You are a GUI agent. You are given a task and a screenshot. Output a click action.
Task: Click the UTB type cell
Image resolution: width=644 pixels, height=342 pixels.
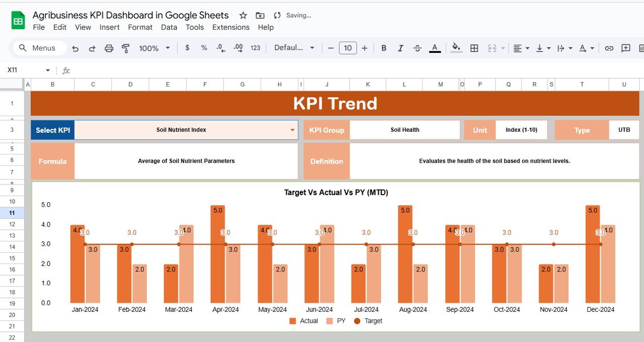(x=624, y=130)
